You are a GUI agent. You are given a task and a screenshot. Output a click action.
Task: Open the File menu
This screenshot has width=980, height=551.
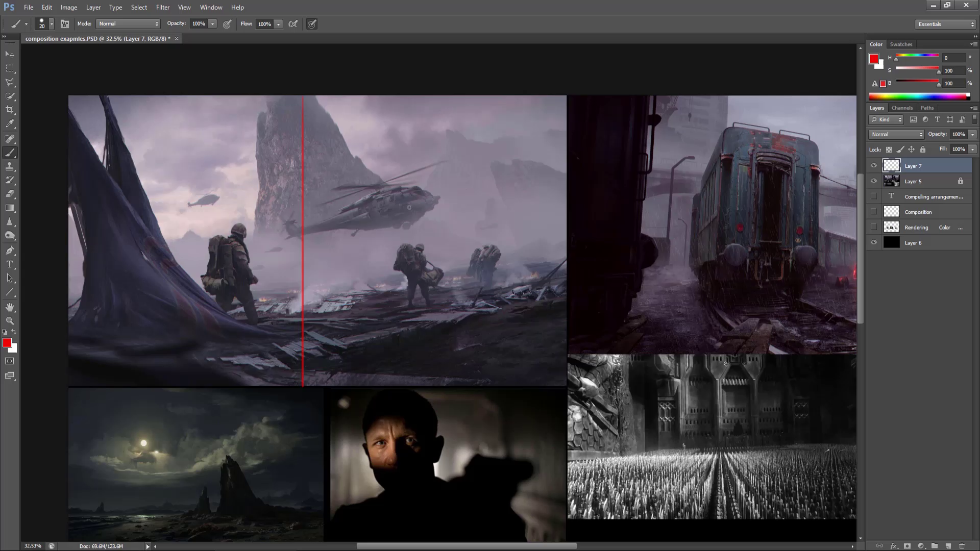click(x=29, y=7)
